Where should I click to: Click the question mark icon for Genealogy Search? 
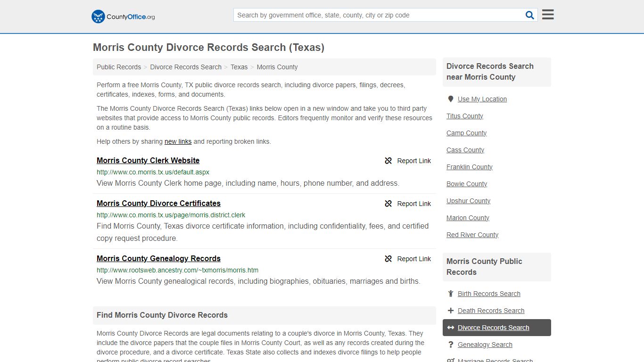point(451,345)
